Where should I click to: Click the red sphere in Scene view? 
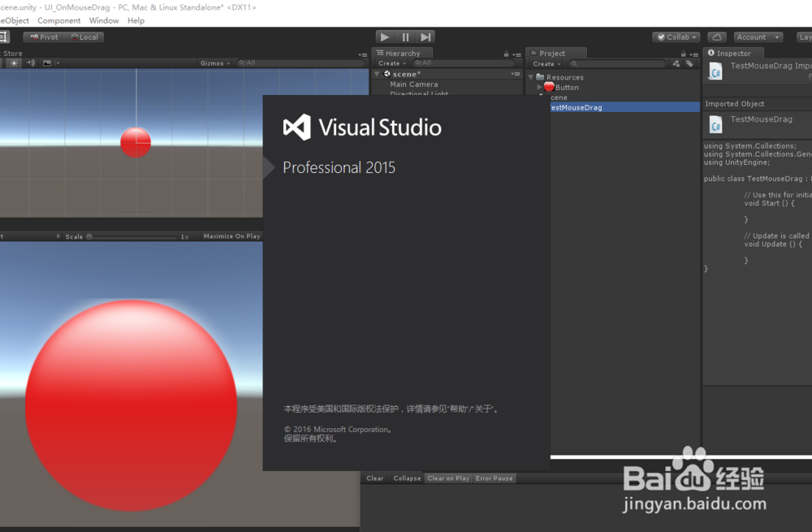click(x=136, y=142)
